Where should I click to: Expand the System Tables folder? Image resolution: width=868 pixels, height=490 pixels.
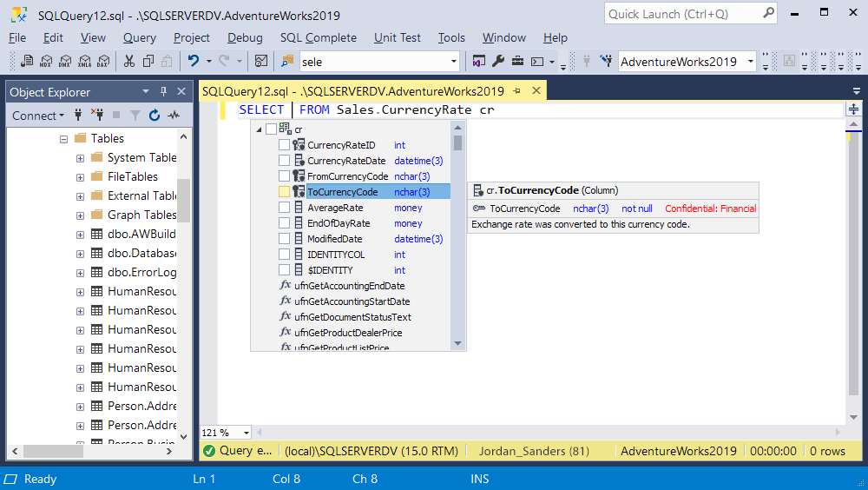pos(80,158)
